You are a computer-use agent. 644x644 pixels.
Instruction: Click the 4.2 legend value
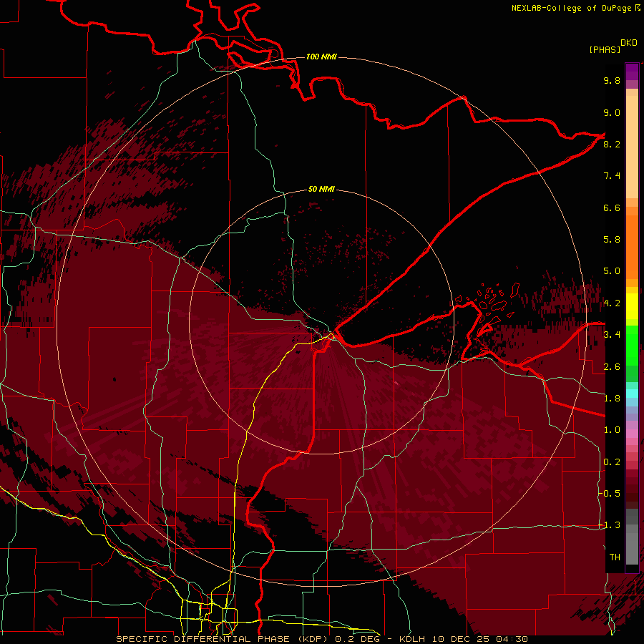[612, 303]
